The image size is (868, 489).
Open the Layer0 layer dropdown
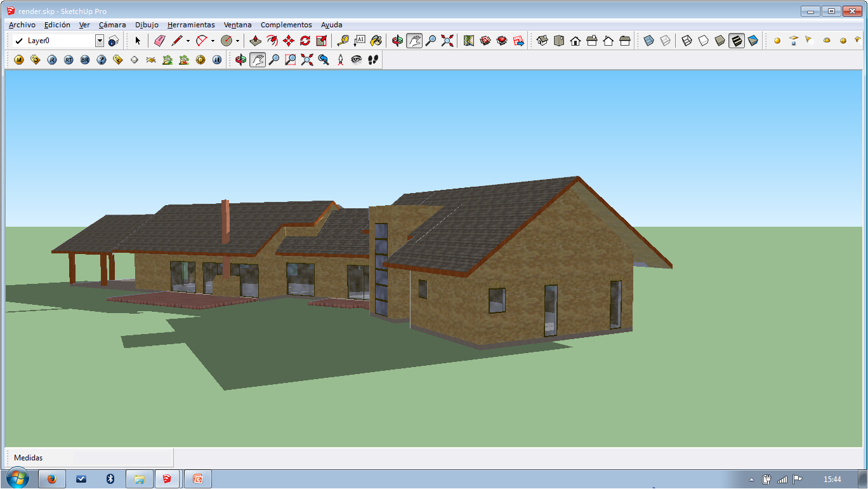pos(100,41)
